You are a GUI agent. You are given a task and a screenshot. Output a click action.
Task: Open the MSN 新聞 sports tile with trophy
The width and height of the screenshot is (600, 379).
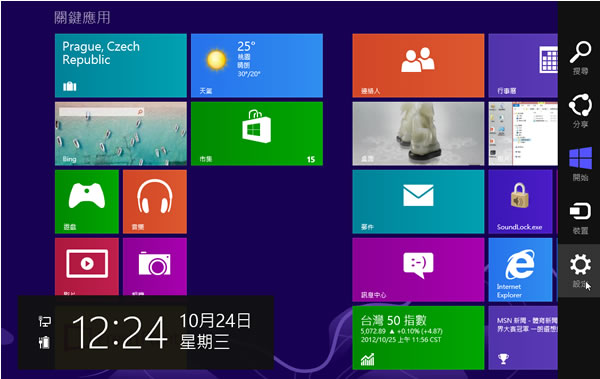click(x=523, y=338)
